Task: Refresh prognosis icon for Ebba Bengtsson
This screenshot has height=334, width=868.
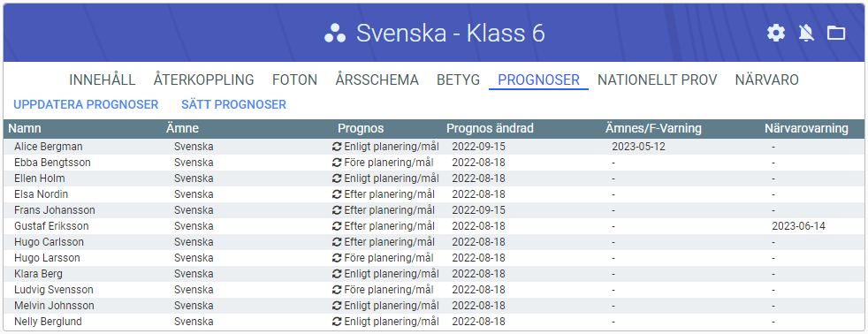Action: 337,163
